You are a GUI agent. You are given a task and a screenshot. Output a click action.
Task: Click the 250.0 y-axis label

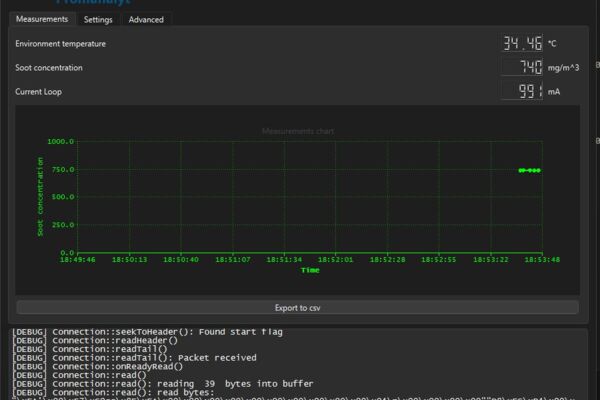point(63,225)
